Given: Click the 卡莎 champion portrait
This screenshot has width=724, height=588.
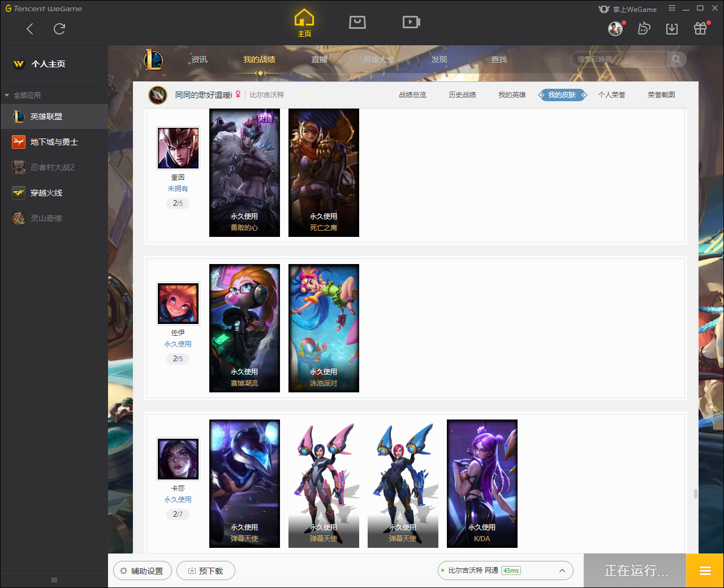Looking at the screenshot, I should coord(178,459).
